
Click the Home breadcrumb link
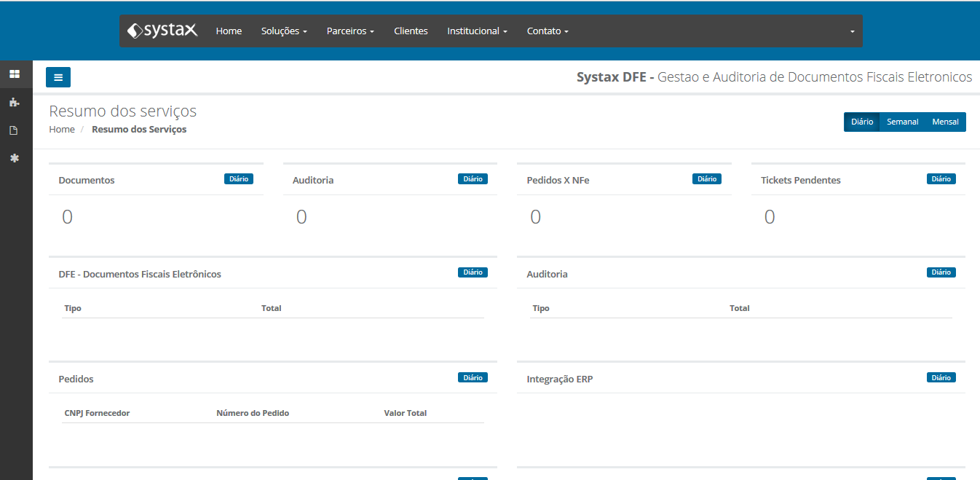click(x=62, y=130)
